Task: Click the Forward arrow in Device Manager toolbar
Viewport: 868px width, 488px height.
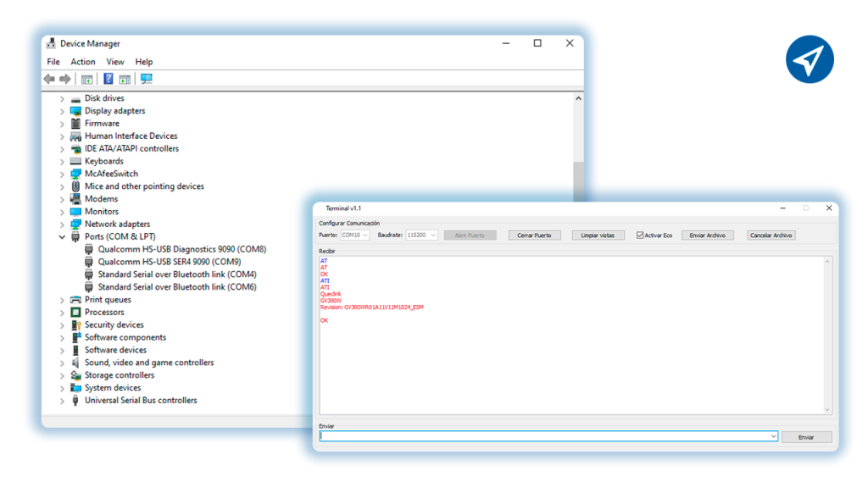Action: 65,79
